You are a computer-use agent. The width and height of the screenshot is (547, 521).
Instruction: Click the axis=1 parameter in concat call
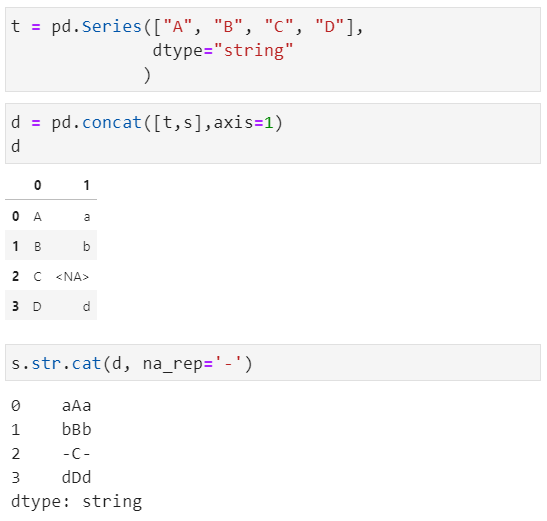(243, 122)
